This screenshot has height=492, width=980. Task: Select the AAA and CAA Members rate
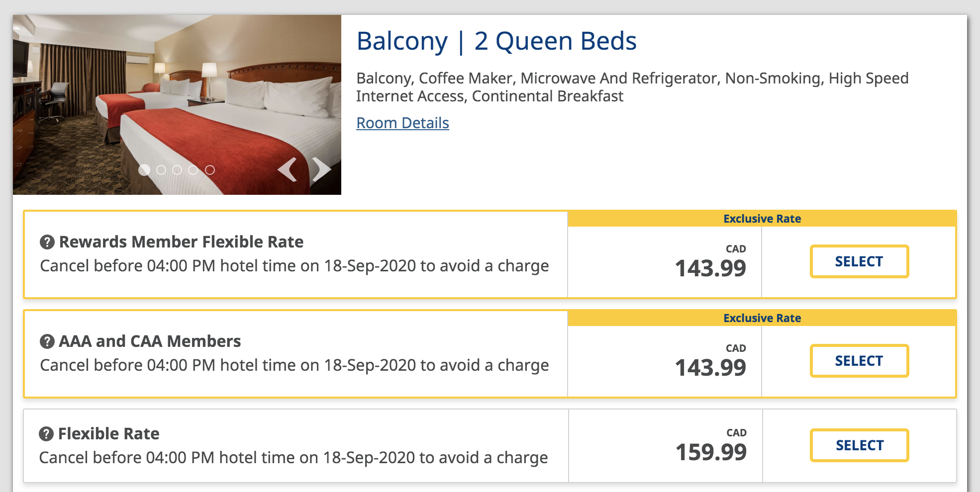(859, 361)
